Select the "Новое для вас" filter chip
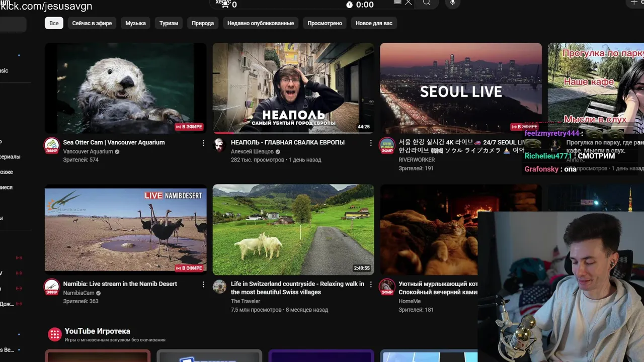Viewport: 644px width, 362px height. pos(374,23)
